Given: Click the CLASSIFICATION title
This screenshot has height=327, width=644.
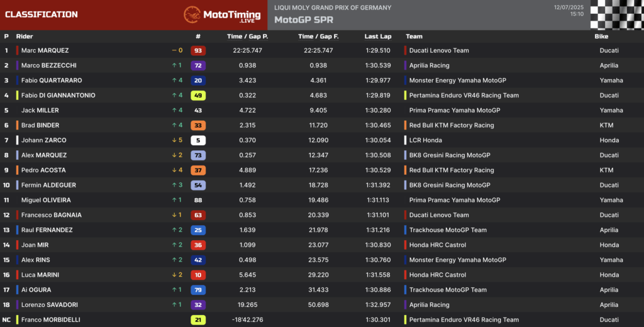Looking at the screenshot, I should pyautogui.click(x=42, y=14).
